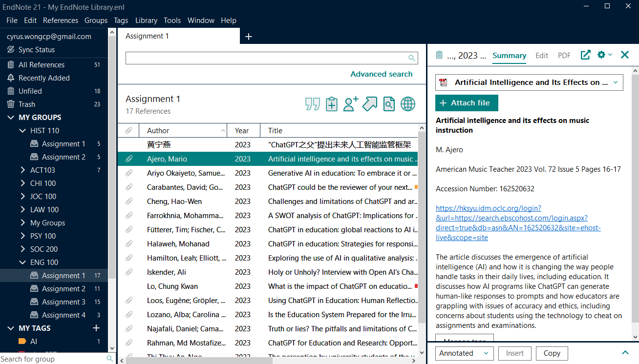
Task: Click the Export References arrow icon
Action: coord(370,104)
